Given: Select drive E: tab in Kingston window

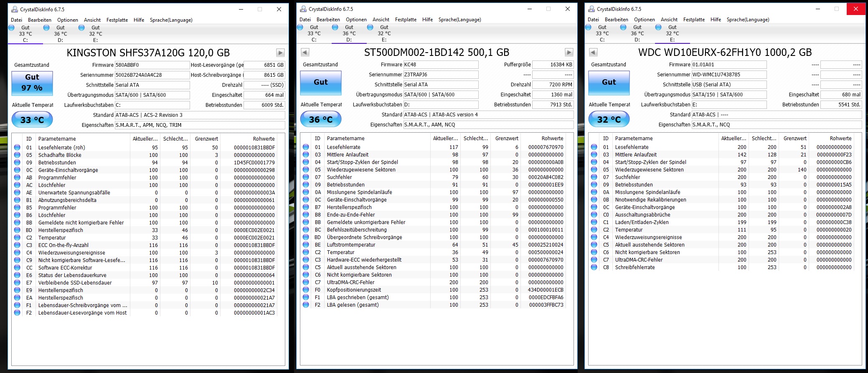Looking at the screenshot, I should [95, 34].
